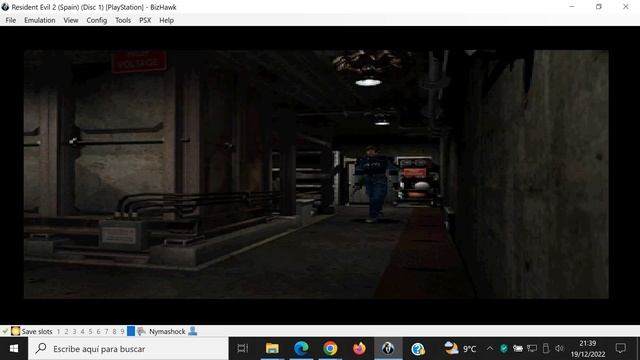Select save slot 9
The image size is (640, 360).
[122, 331]
